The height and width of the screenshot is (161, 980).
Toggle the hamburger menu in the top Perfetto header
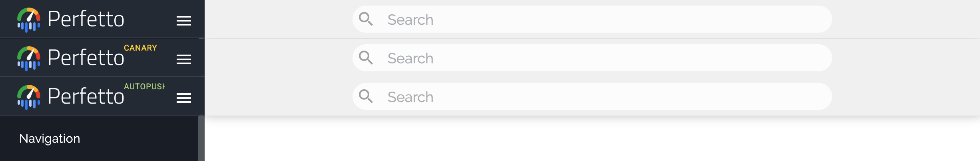click(183, 21)
